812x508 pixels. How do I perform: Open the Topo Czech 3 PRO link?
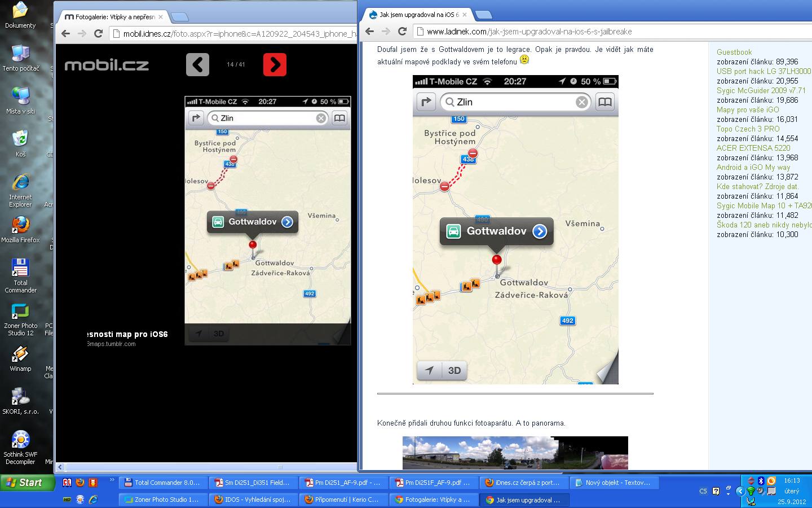point(748,129)
